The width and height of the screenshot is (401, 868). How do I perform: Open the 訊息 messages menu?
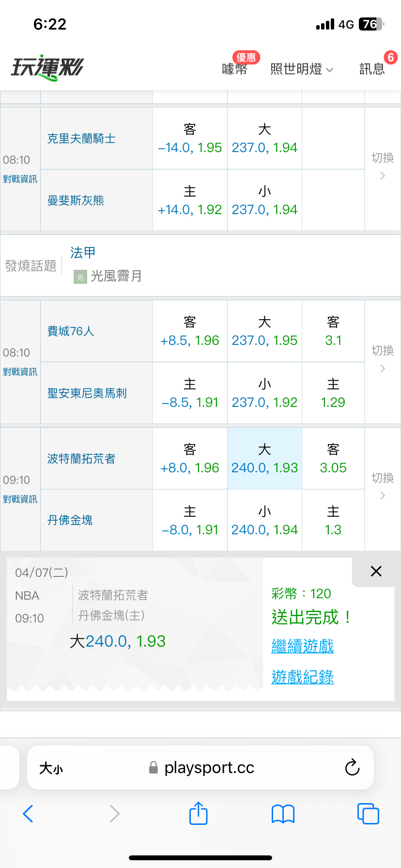(372, 69)
